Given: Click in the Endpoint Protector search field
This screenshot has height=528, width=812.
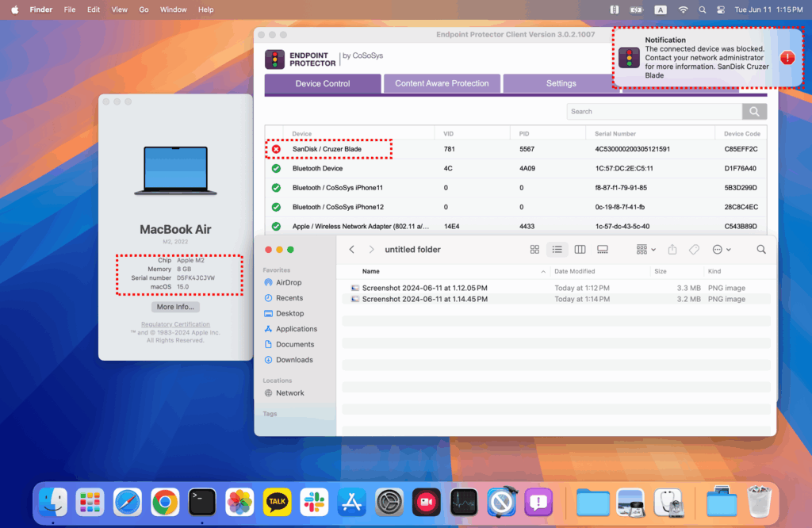Looking at the screenshot, I should tap(654, 111).
